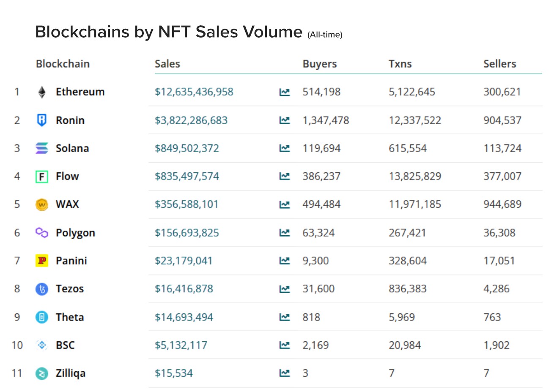Click the Panini yellow P icon
554x392 pixels.
tap(41, 261)
